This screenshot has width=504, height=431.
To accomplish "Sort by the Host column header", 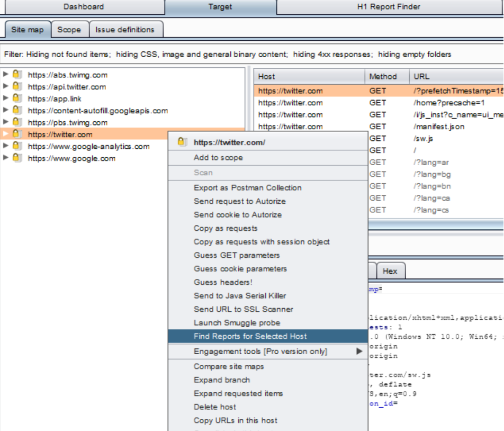I will pyautogui.click(x=309, y=76).
